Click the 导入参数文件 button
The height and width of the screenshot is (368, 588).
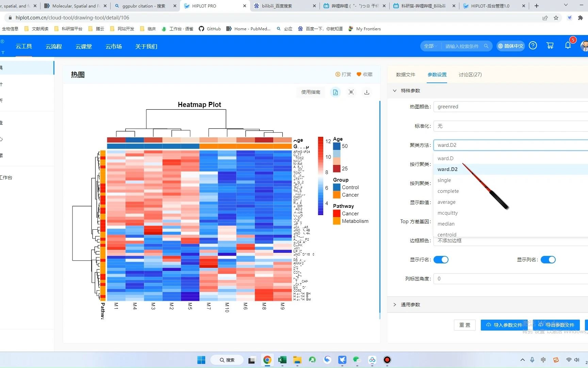(504, 325)
